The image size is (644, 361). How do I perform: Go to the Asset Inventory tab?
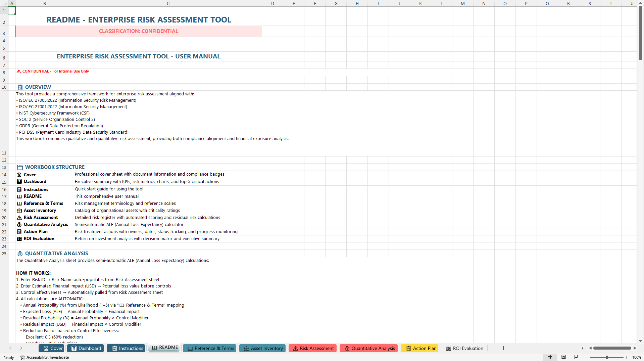(262, 348)
